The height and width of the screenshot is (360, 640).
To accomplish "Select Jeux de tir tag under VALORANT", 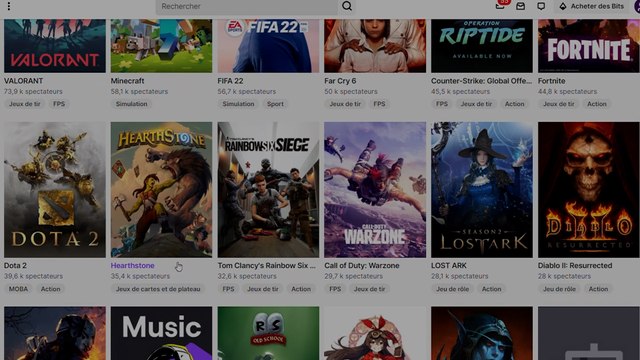I will (24, 104).
